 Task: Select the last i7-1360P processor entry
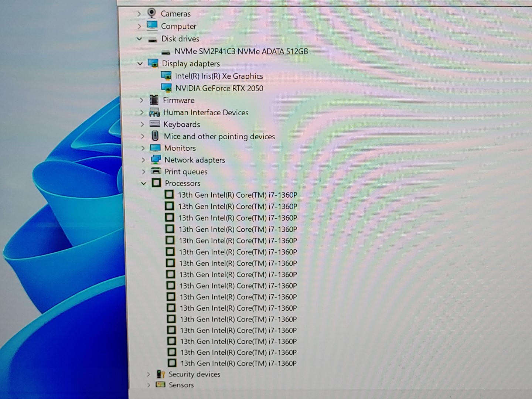[x=238, y=363]
